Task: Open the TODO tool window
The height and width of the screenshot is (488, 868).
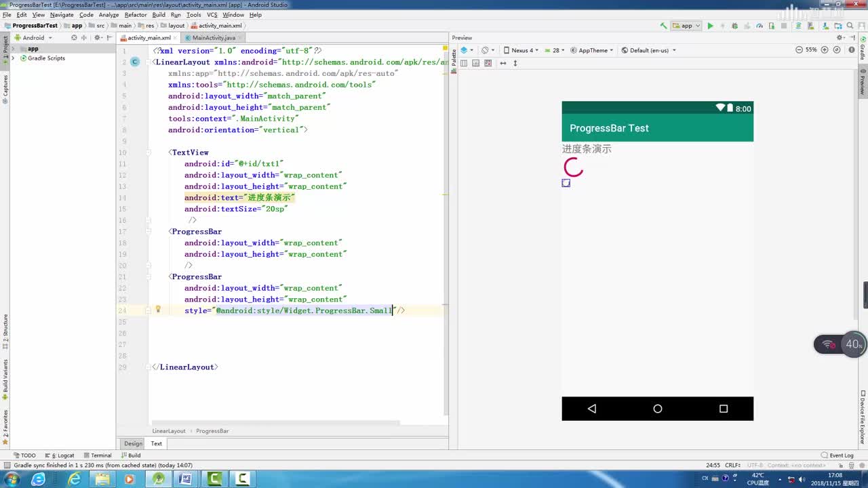Action: click(x=24, y=455)
